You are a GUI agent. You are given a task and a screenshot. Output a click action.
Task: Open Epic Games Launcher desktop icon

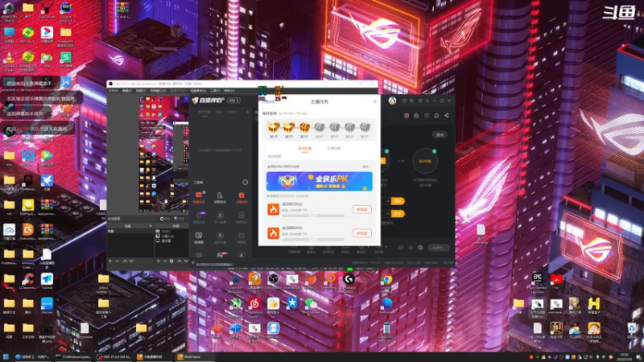pos(537,282)
